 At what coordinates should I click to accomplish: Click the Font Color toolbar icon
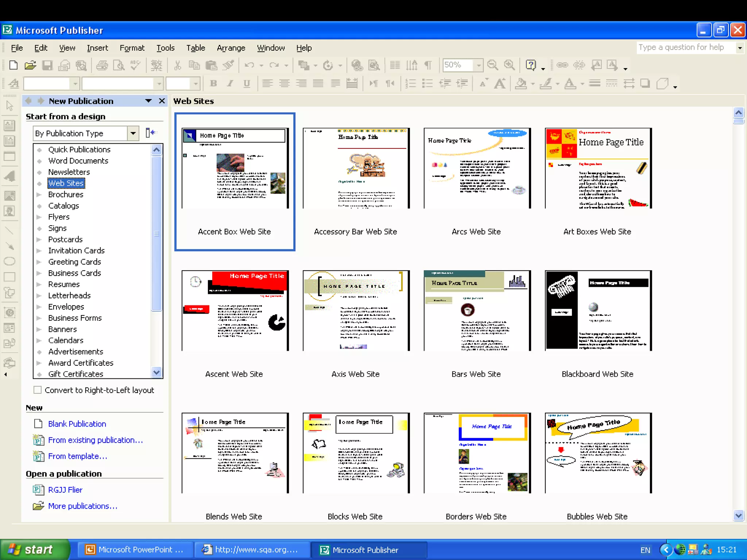pyautogui.click(x=570, y=84)
